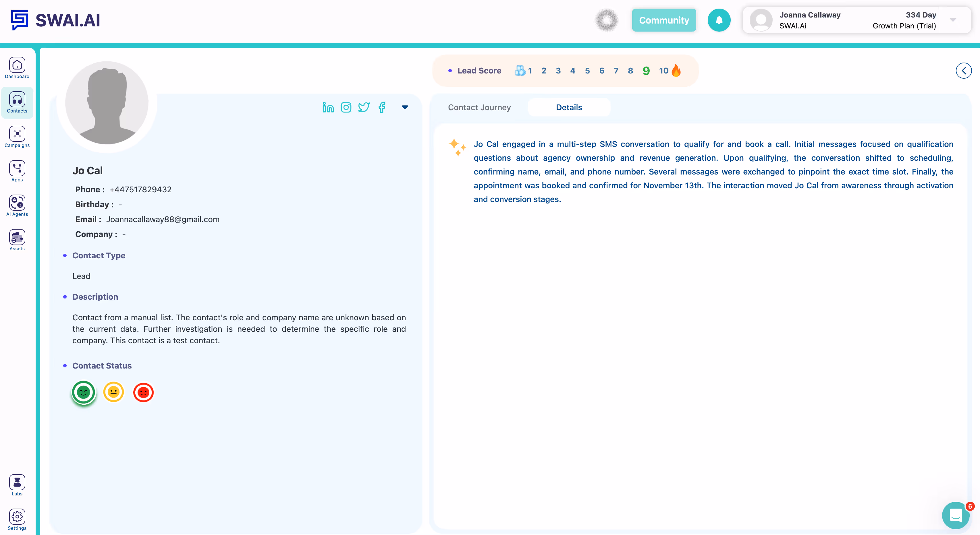Image resolution: width=980 pixels, height=535 pixels.
Task: Click the contact profile photo placeholder
Action: tap(107, 103)
